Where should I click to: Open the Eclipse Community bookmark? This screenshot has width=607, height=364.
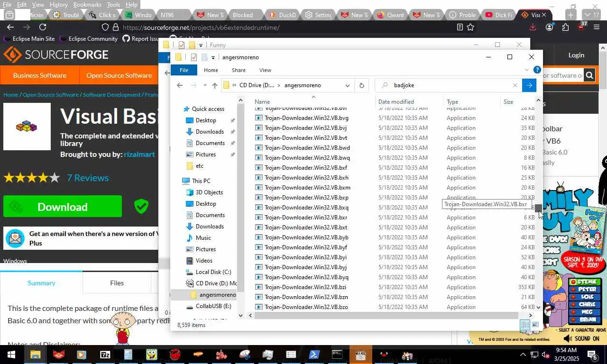(x=88, y=39)
